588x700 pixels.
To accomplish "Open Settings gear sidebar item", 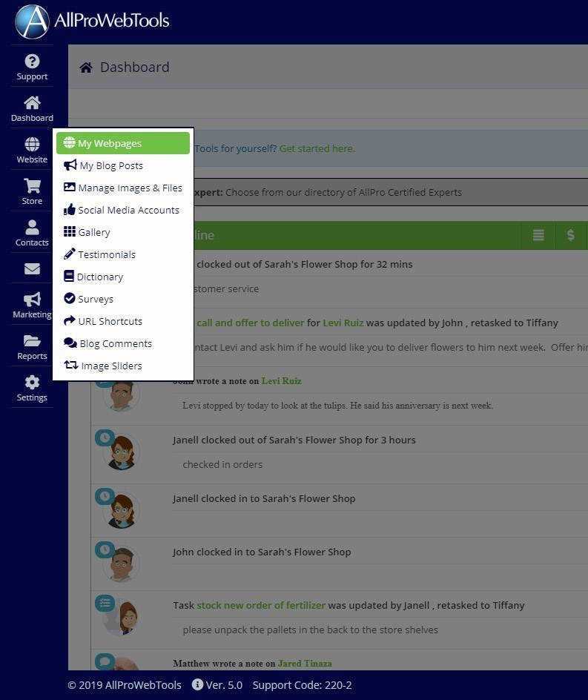I will point(32,388).
